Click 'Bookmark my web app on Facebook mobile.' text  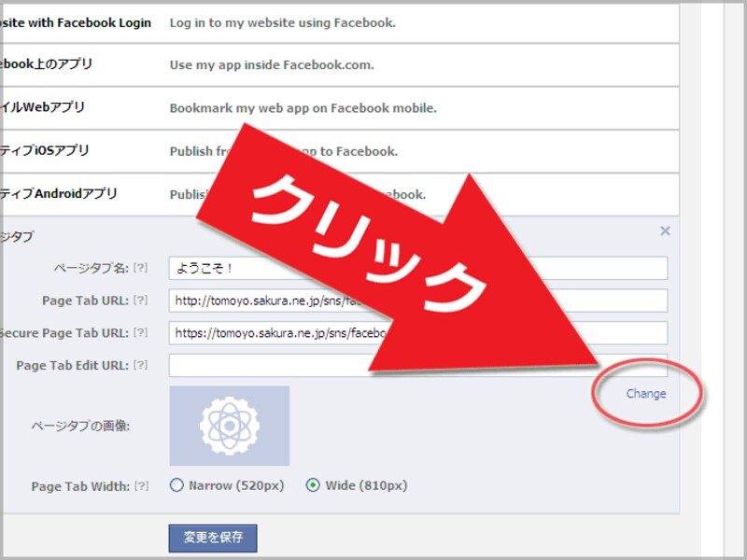(303, 108)
